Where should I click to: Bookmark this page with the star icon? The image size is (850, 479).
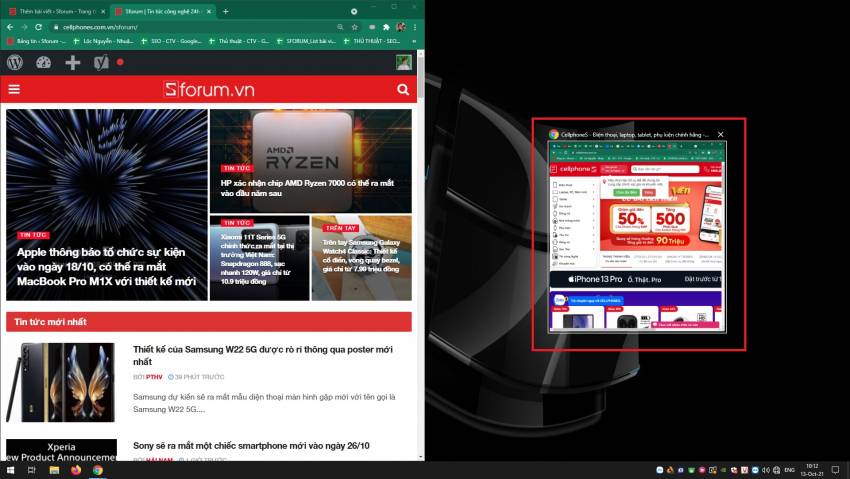tap(355, 27)
